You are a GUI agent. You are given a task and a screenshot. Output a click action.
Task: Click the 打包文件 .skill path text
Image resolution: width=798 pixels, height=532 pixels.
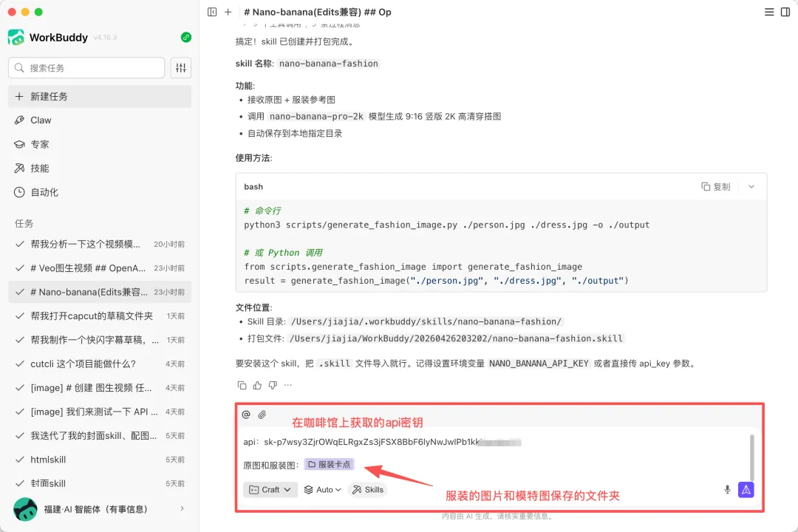[455, 338]
